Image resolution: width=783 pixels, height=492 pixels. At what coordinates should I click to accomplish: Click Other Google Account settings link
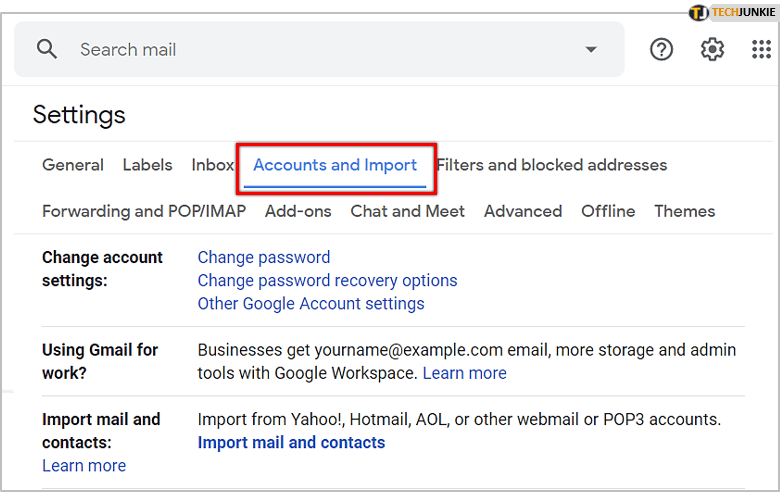(311, 303)
